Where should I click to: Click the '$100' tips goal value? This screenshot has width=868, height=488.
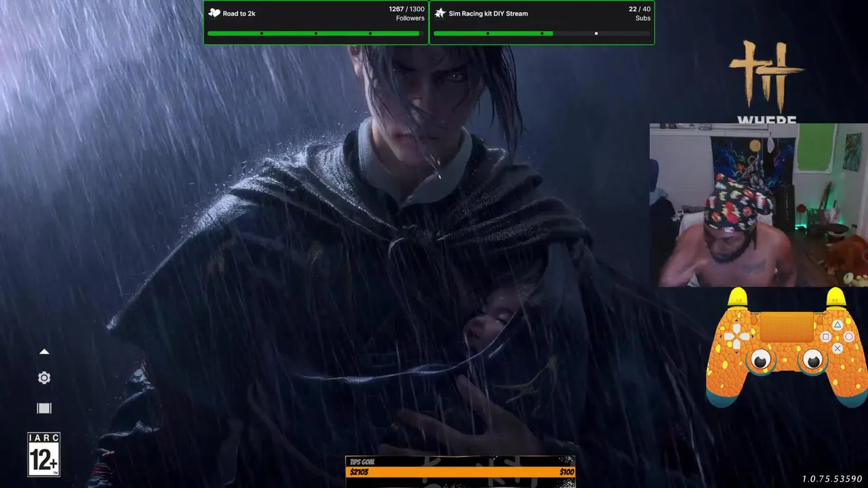click(x=567, y=472)
